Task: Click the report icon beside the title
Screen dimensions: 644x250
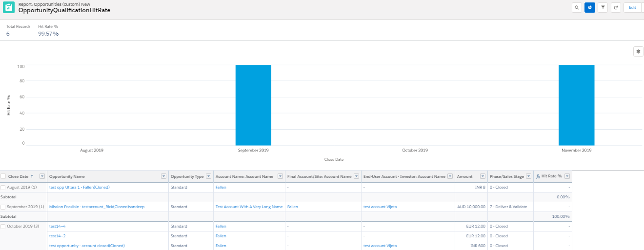Action: tap(9, 8)
